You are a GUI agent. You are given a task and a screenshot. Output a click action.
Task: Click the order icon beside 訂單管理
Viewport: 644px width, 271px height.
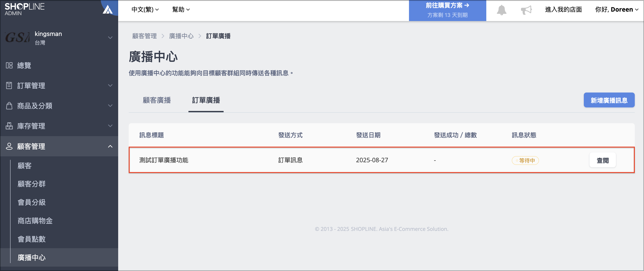[9, 86]
